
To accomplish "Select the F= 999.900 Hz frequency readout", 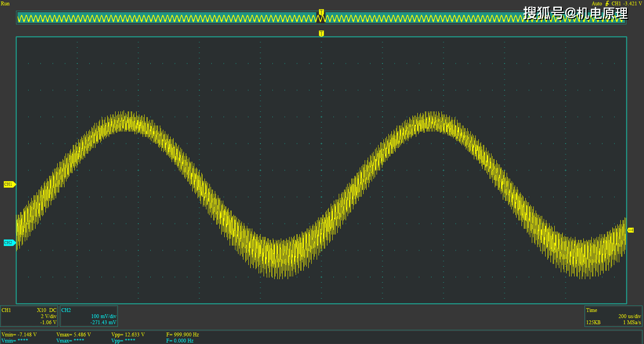I will 183,334.
